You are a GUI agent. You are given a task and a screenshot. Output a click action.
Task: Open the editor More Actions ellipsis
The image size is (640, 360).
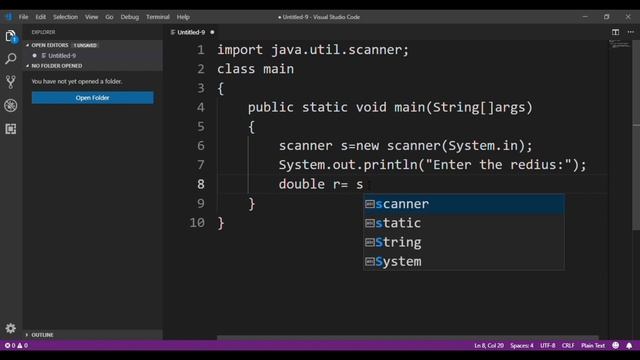631,32
